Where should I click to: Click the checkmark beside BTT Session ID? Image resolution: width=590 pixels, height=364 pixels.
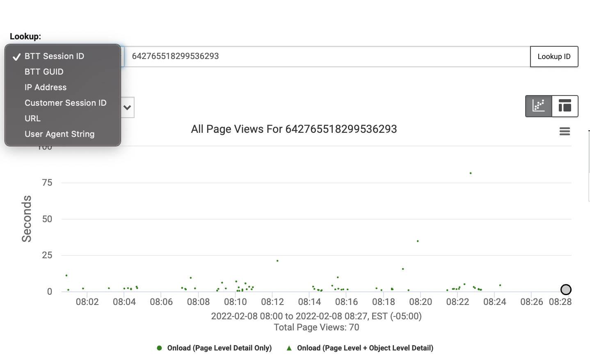click(16, 56)
